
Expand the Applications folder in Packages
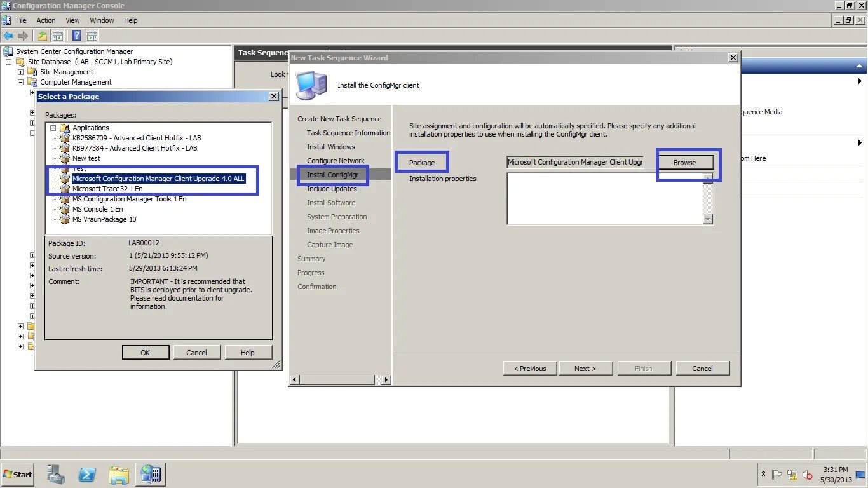(53, 128)
